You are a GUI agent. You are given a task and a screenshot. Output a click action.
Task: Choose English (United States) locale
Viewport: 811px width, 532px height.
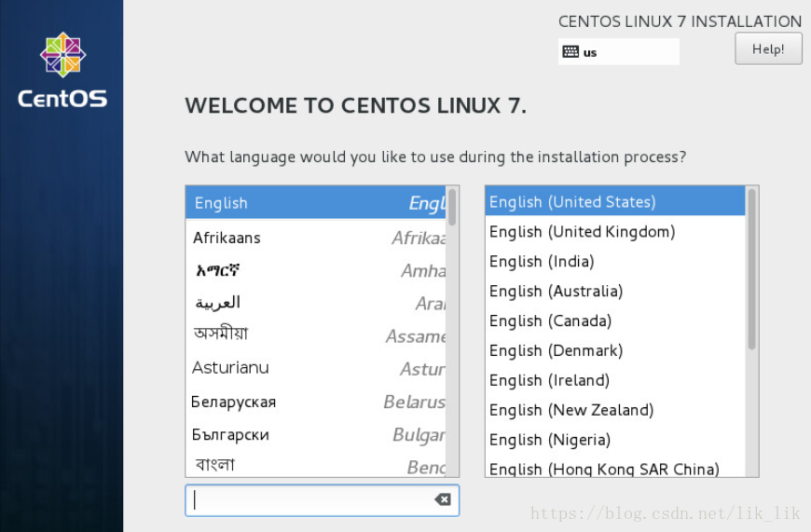[615, 201]
